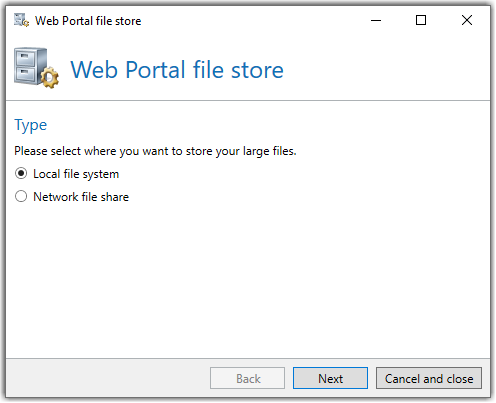496x403 pixels.
Task: Minimize the Web Portal file store window
Action: pyautogui.click(x=376, y=20)
